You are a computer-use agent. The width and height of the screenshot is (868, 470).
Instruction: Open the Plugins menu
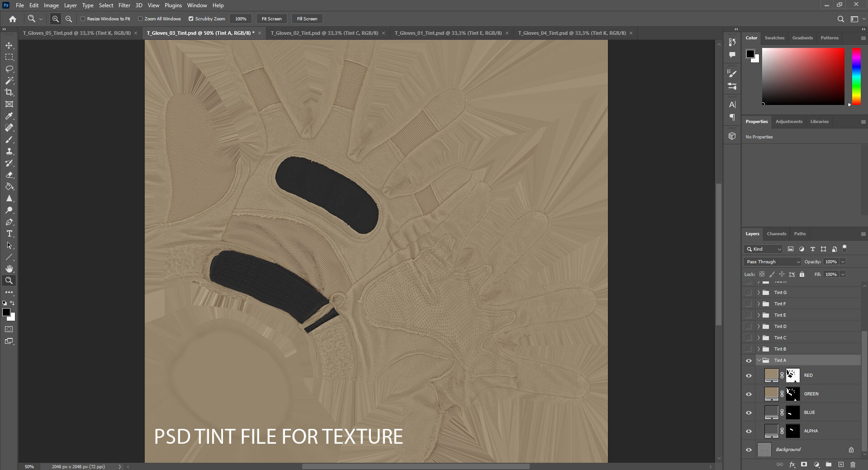point(173,5)
